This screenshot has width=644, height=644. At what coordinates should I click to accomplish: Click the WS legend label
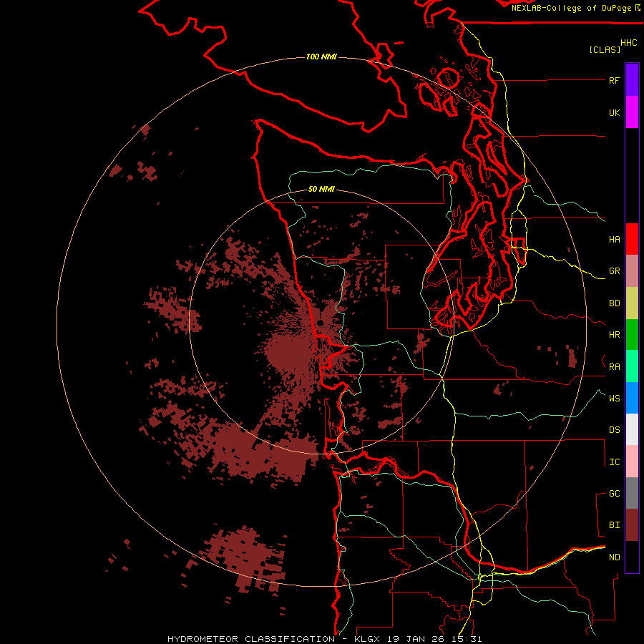point(614,398)
